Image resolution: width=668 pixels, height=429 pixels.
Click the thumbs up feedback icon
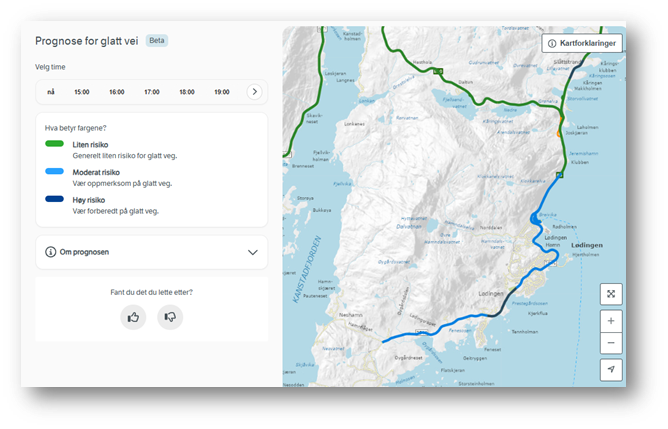tap(133, 317)
